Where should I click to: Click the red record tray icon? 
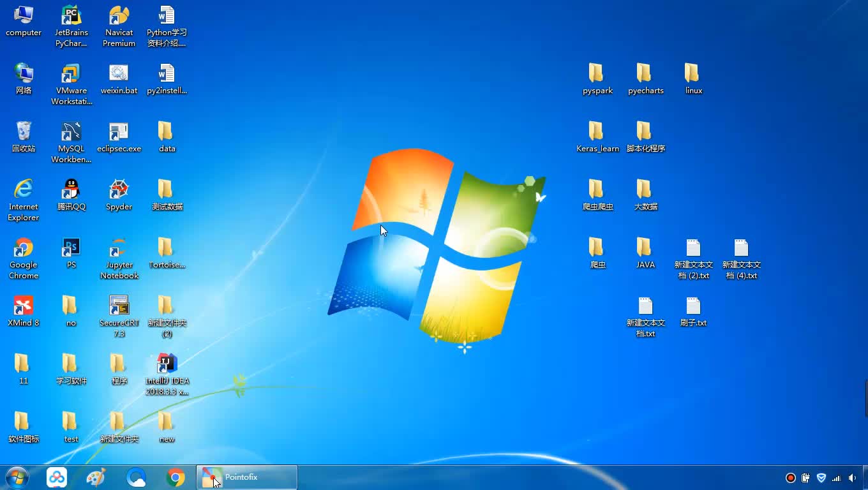pyautogui.click(x=791, y=478)
